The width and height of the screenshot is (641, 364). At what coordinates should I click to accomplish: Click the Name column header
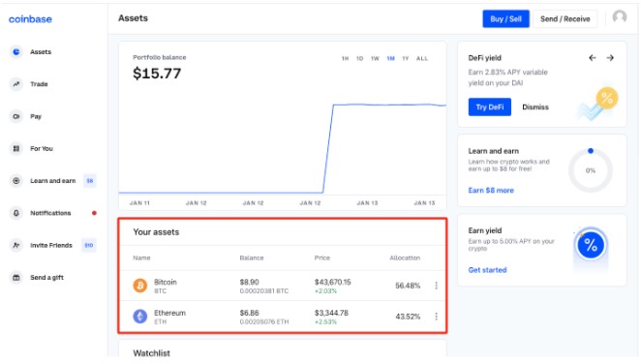tap(141, 258)
